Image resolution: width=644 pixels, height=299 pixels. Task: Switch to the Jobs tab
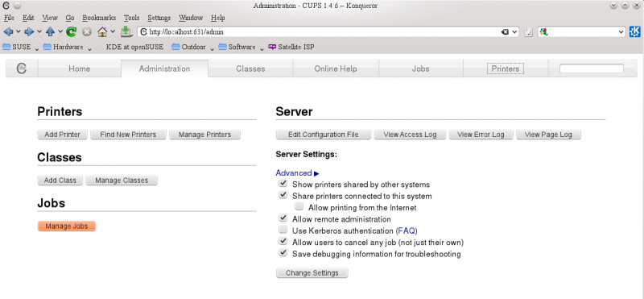tap(420, 69)
